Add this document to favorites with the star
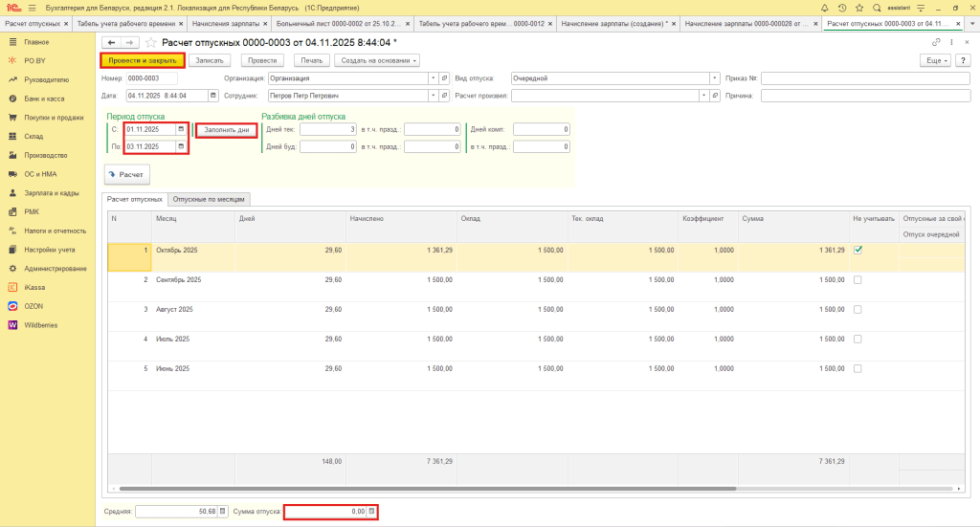 tap(153, 42)
